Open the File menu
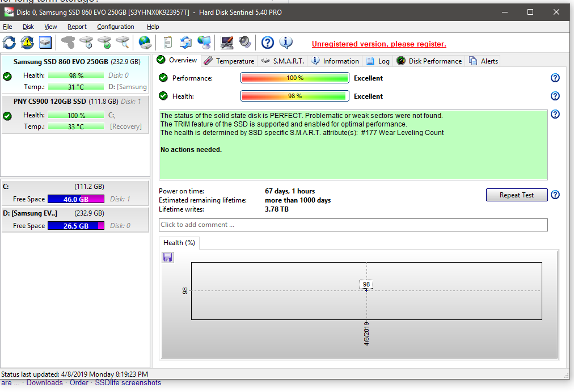This screenshot has height=392, width=574. (7, 27)
